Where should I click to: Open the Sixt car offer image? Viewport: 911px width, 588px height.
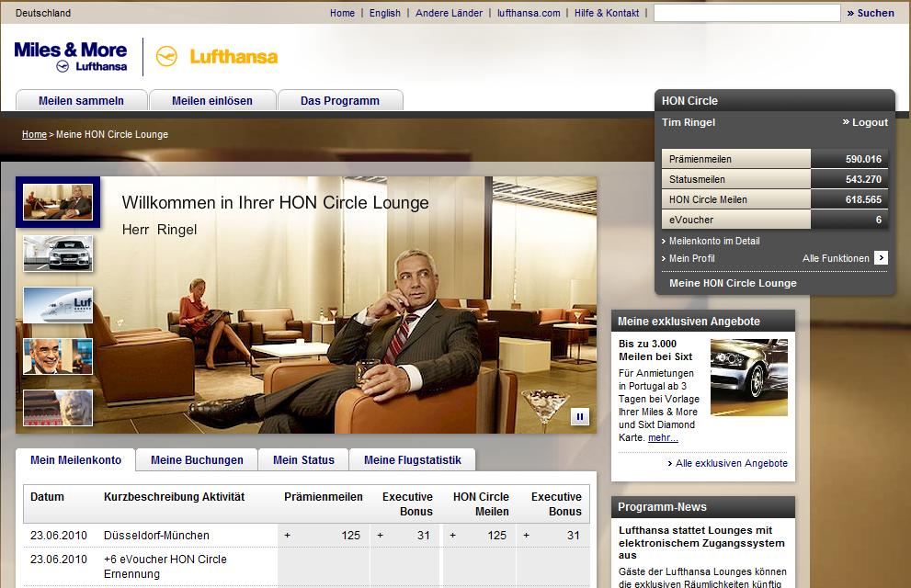tap(749, 378)
